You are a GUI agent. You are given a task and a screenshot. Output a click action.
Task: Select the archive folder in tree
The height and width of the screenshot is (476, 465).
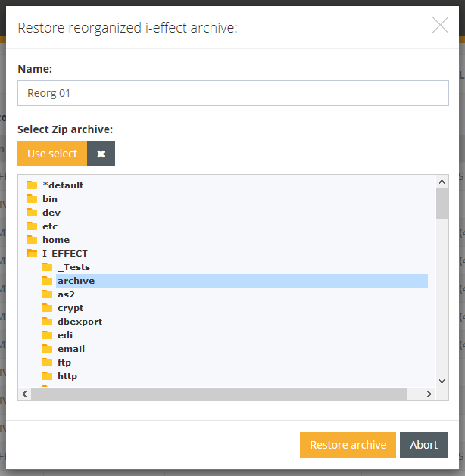76,281
